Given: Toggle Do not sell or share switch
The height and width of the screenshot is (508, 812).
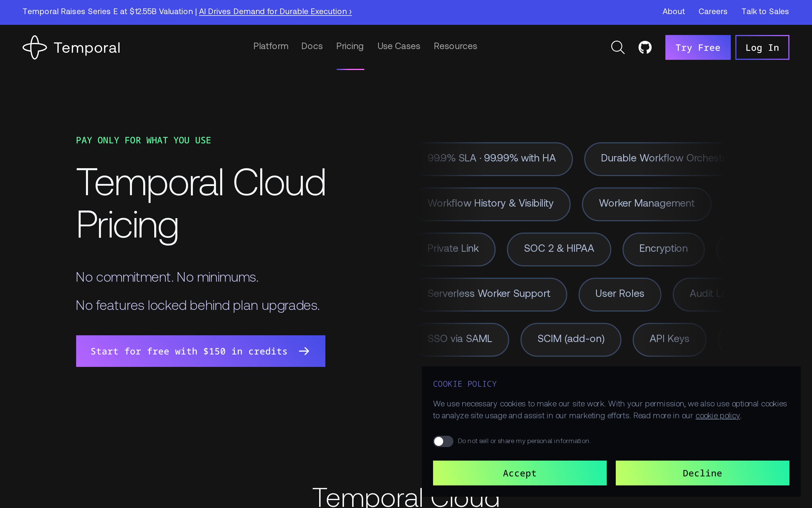Looking at the screenshot, I should click(443, 441).
